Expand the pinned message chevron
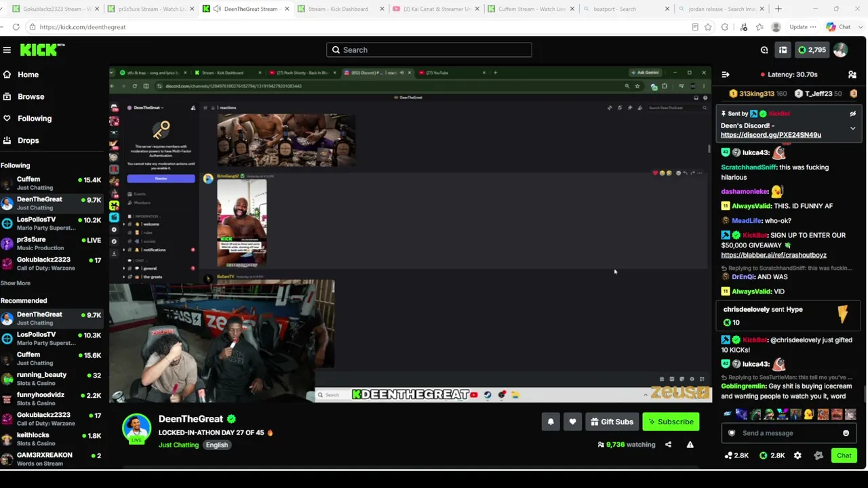Image resolution: width=868 pixels, height=488 pixels. 852,128
